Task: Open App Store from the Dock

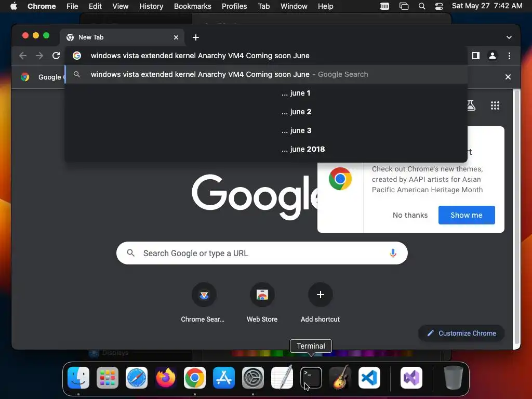Action: (x=224, y=378)
